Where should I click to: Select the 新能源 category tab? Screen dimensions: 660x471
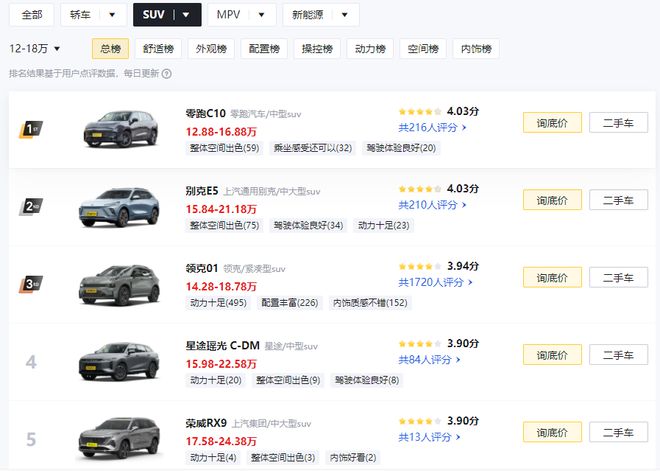point(308,15)
